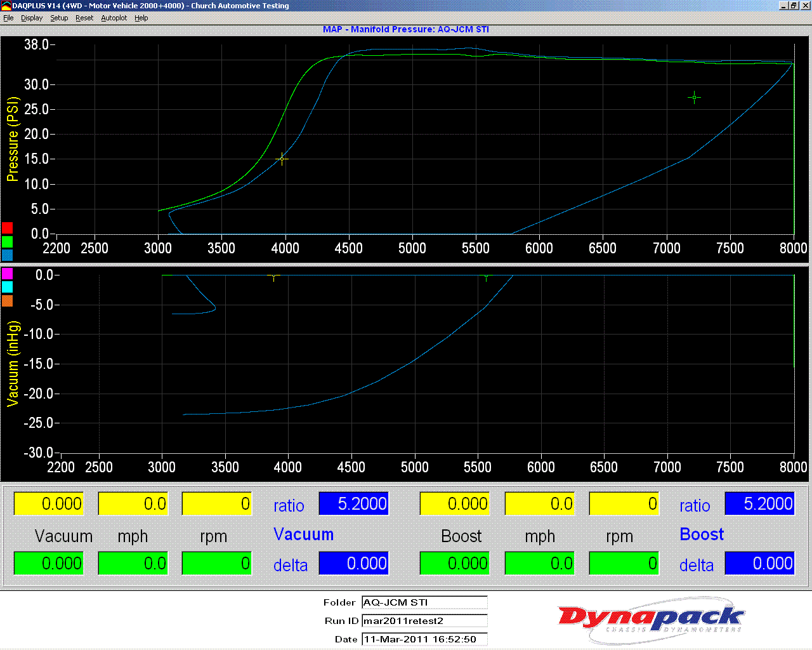This screenshot has width=812, height=650.
Task: Click the Run ID field
Action: tap(424, 621)
